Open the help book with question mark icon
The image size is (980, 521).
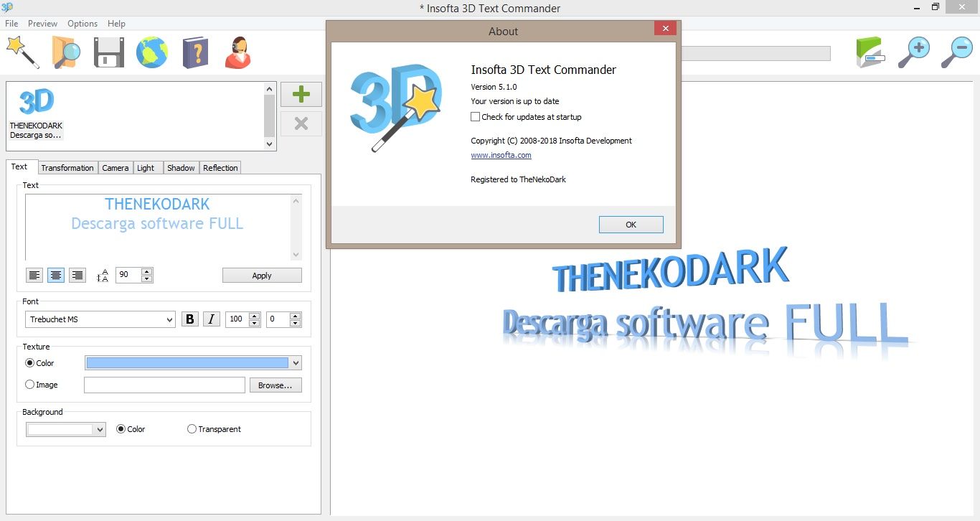coord(195,52)
